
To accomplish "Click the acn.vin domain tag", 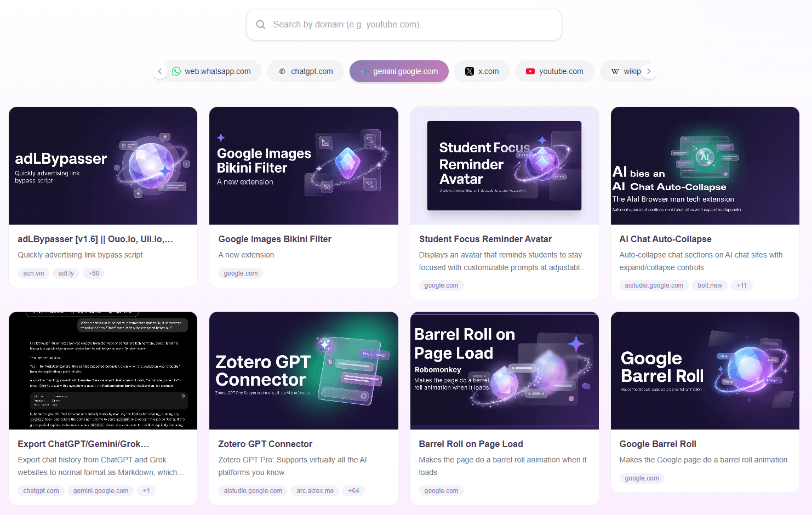I will point(33,273).
